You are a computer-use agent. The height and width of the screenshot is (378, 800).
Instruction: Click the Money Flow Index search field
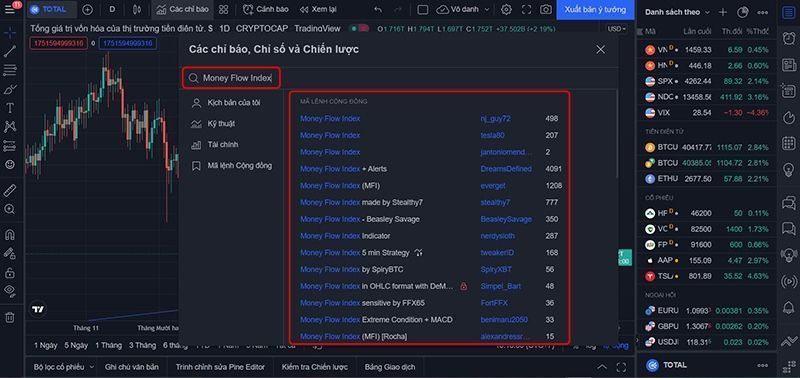232,78
